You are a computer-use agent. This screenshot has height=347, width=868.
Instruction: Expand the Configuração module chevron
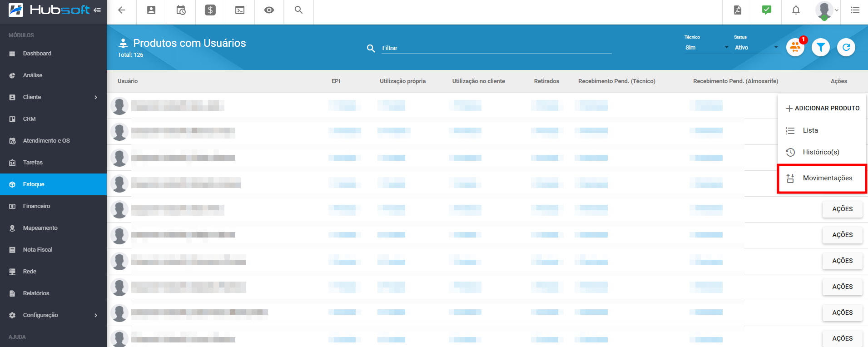click(96, 315)
